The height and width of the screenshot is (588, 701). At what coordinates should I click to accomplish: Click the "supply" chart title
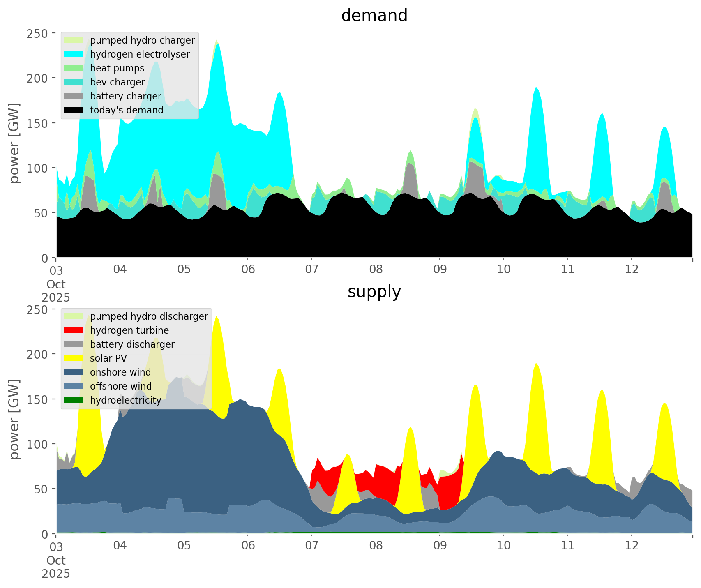coord(374,292)
